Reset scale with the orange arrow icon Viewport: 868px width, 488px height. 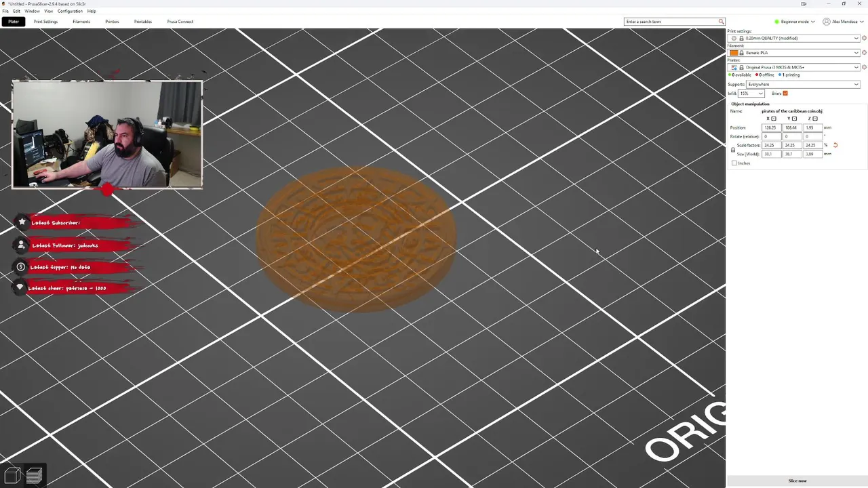click(x=835, y=145)
